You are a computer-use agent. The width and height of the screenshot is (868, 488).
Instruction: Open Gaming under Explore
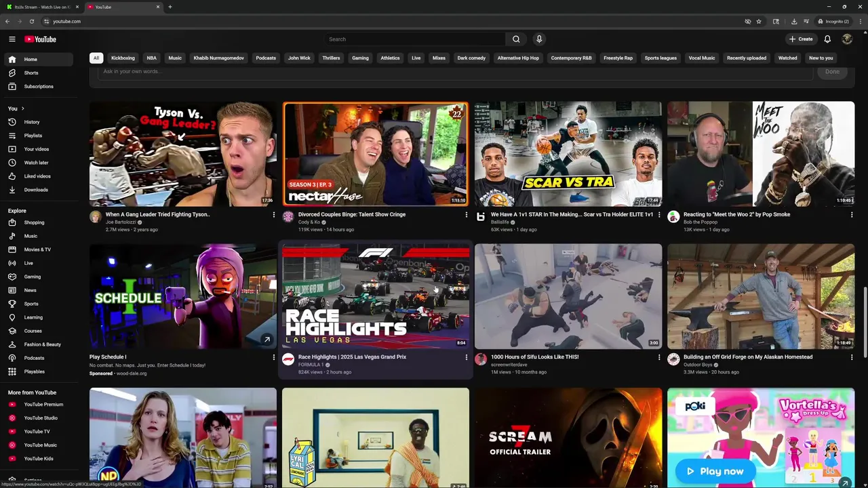click(38, 277)
